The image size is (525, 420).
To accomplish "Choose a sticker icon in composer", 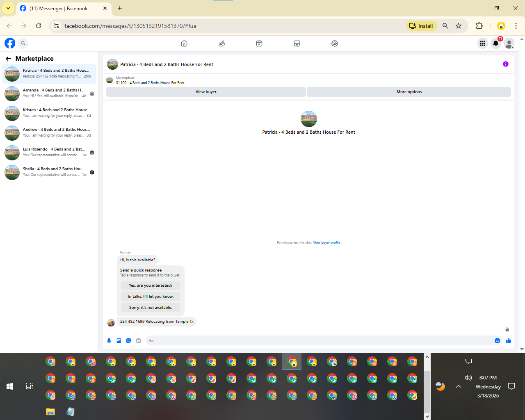I will [129, 340].
